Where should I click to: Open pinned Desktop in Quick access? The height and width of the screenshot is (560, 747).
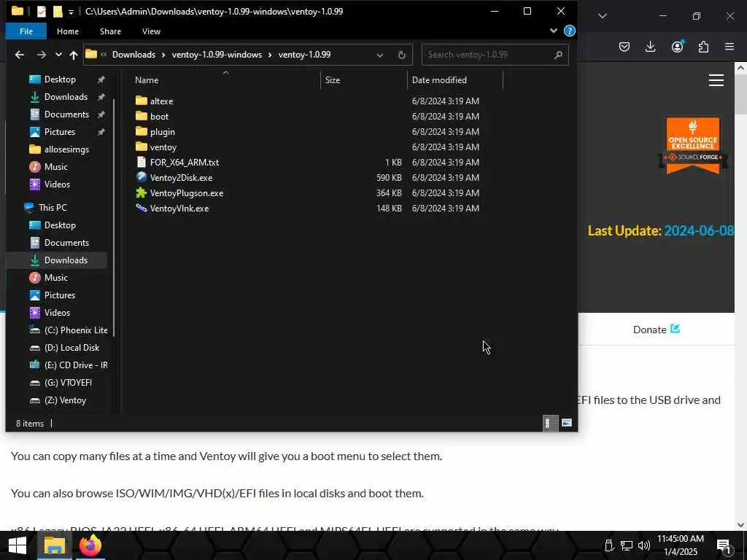(60, 79)
